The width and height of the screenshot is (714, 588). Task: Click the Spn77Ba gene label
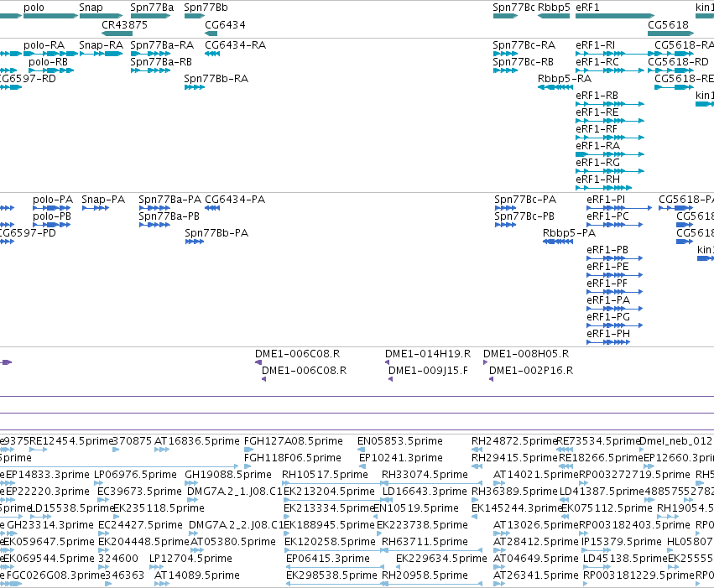pyautogui.click(x=152, y=8)
